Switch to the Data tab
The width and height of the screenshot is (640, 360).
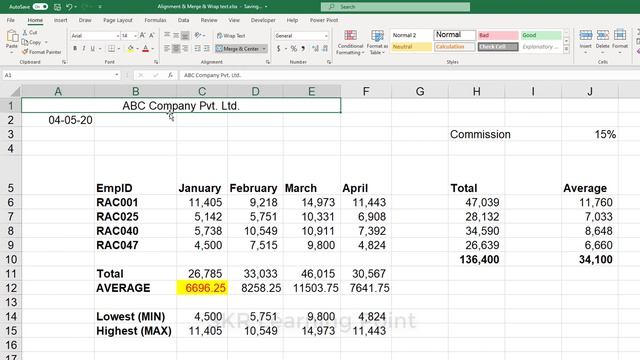click(183, 20)
